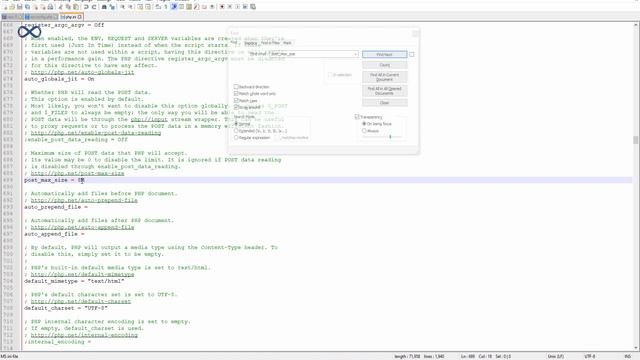Click the macro Playback toolbar icon
The width and height of the screenshot is (640, 360).
(x=237, y=7)
